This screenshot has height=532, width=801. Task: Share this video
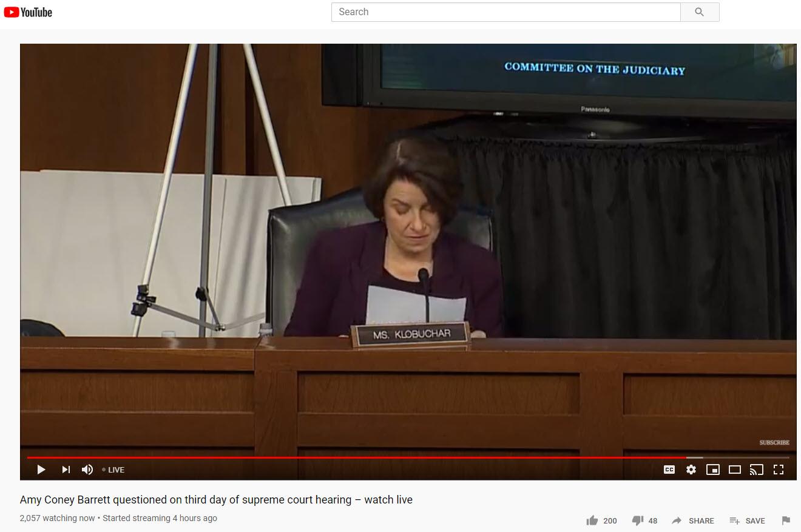(x=692, y=520)
